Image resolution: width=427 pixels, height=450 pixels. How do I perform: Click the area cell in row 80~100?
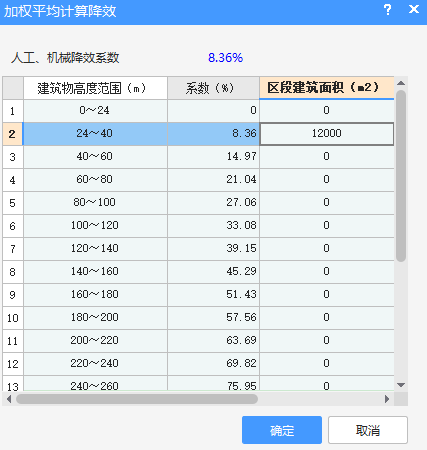pos(327,203)
